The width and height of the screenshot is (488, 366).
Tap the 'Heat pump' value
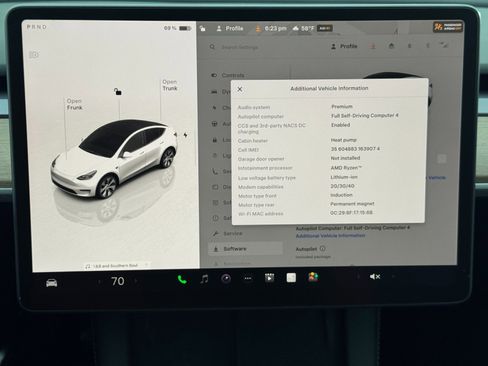[x=343, y=140]
